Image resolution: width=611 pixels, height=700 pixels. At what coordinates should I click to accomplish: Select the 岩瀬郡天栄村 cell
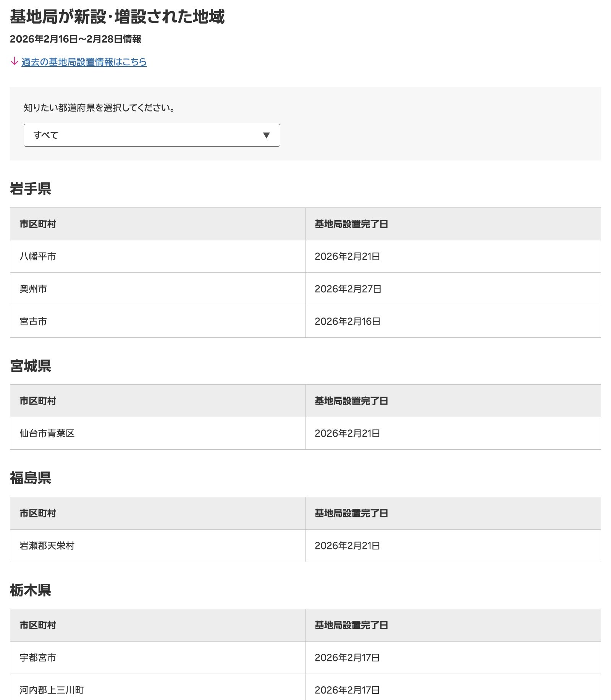point(158,546)
